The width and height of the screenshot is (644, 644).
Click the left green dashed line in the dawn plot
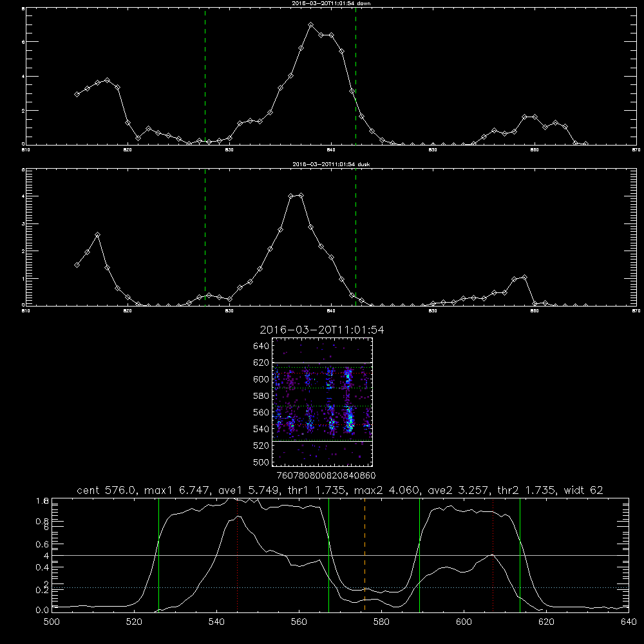pos(205,77)
